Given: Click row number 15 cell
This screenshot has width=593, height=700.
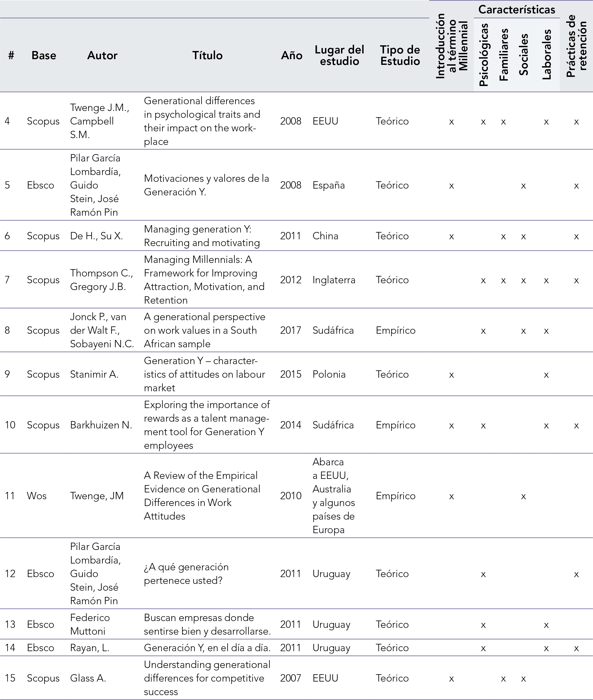Looking at the screenshot, I should [x=10, y=678].
